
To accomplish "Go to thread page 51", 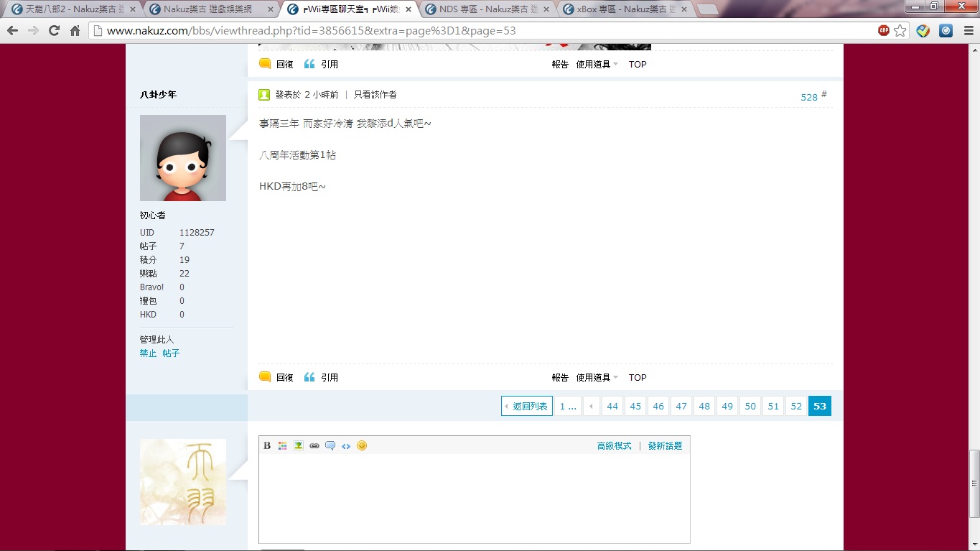I will pyautogui.click(x=773, y=406).
